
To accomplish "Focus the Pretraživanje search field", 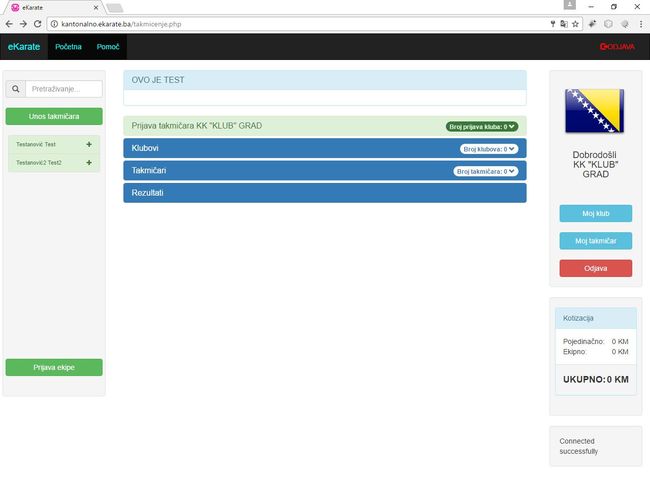I will coord(63,89).
